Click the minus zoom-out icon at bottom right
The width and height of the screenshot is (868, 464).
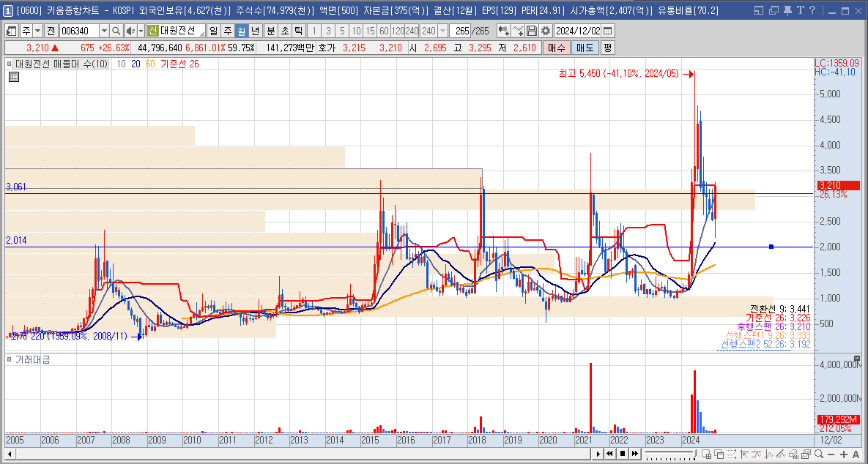(831, 454)
